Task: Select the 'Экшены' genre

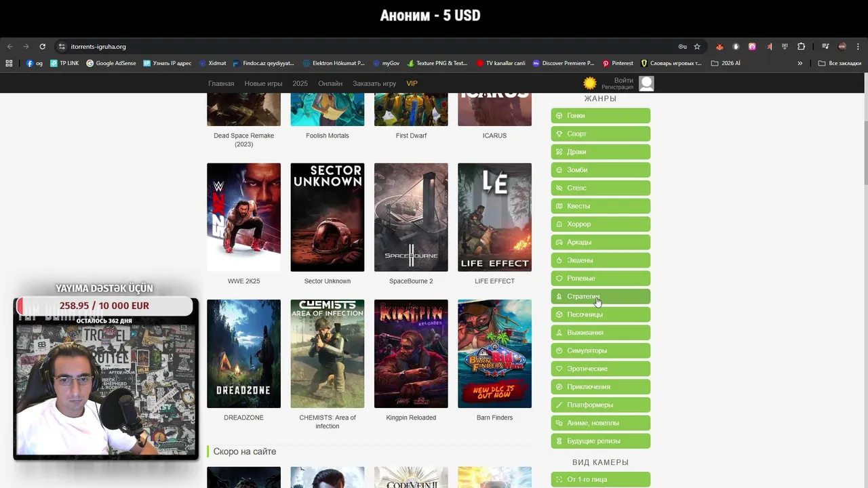Action: [600, 260]
